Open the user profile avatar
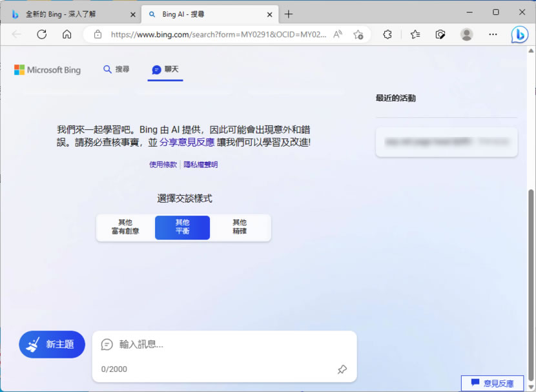Screen dimensions: 536x392 click(467, 34)
